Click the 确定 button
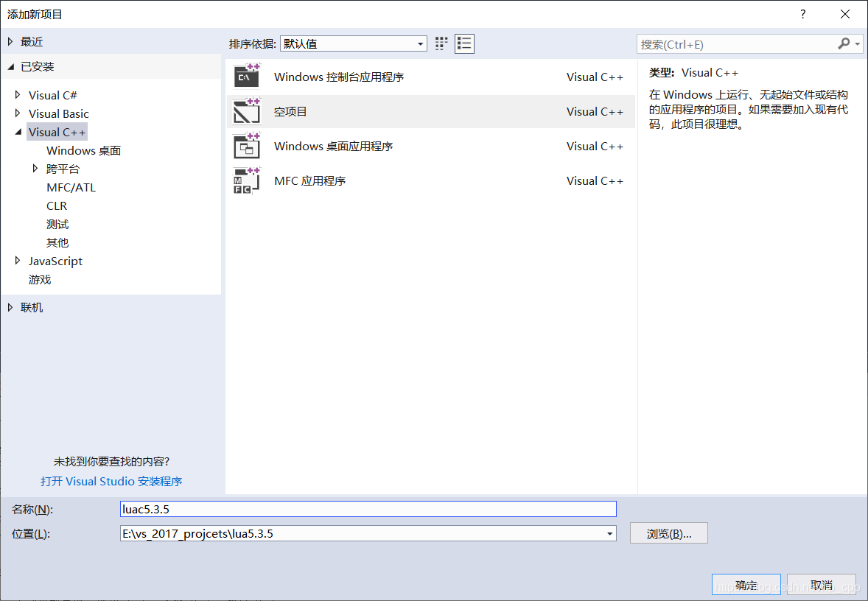868x601 pixels. tap(746, 585)
